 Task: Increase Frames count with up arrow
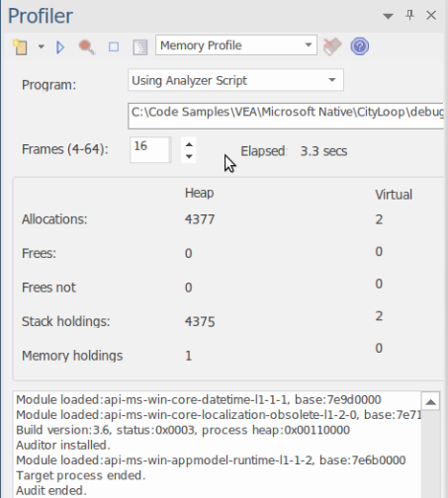pos(189,144)
